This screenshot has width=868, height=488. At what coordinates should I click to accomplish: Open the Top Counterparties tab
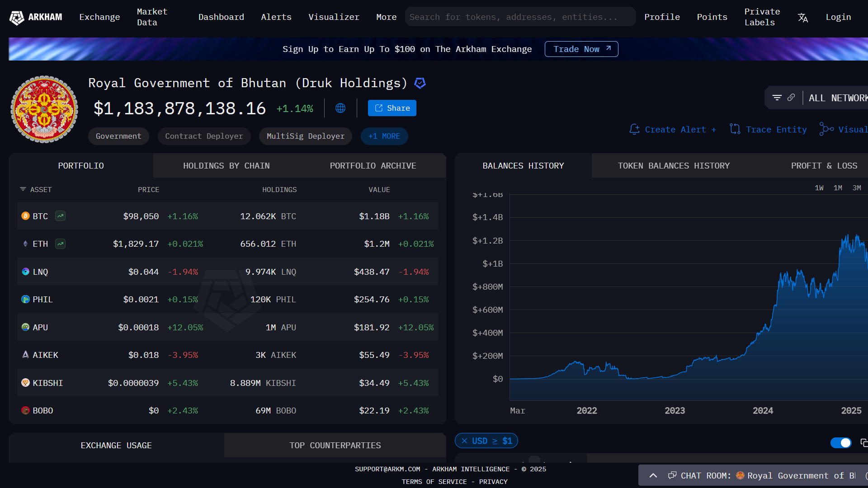[x=335, y=446]
